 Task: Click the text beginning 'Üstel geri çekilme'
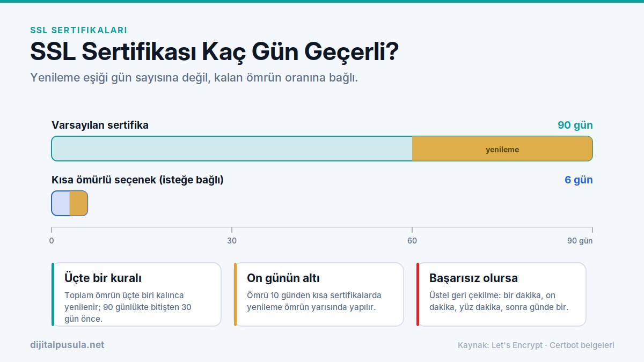tap(499, 301)
